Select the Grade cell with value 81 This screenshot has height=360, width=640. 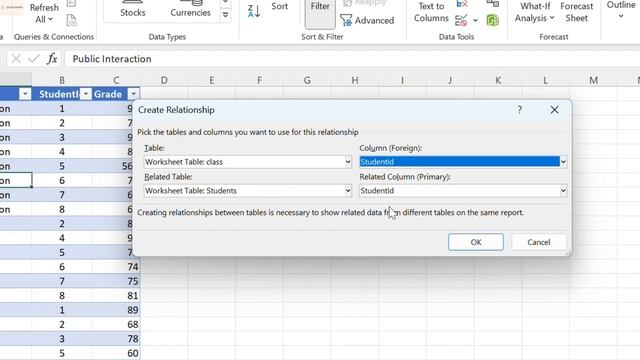pyautogui.click(x=116, y=296)
